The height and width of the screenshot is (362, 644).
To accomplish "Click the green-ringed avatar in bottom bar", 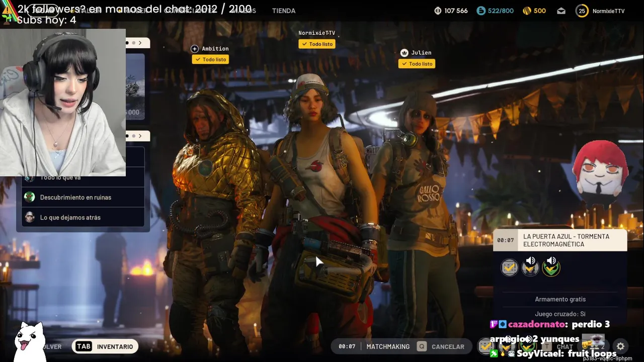I will point(527,346).
